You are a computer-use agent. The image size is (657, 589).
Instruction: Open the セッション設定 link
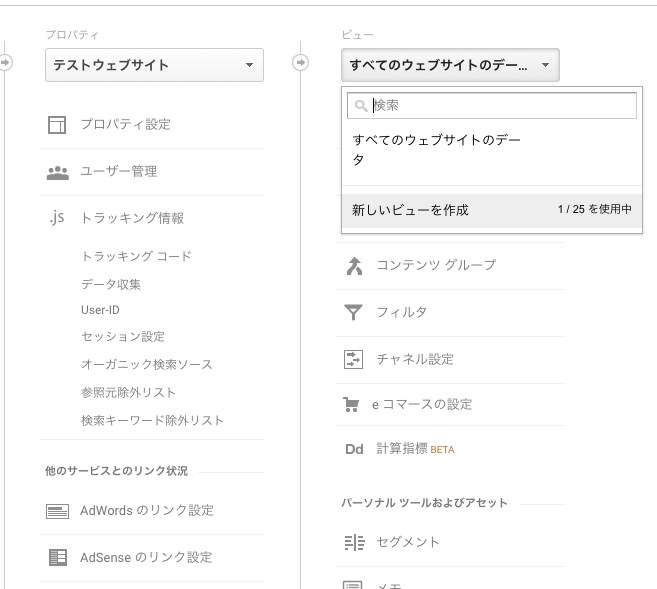point(123,337)
